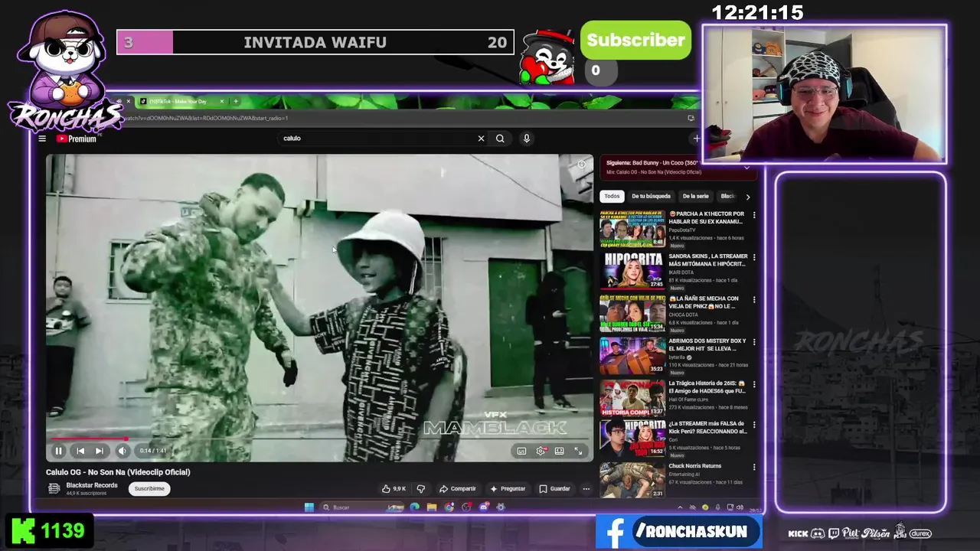Open video player settings gear
980x551 pixels.
541,452
